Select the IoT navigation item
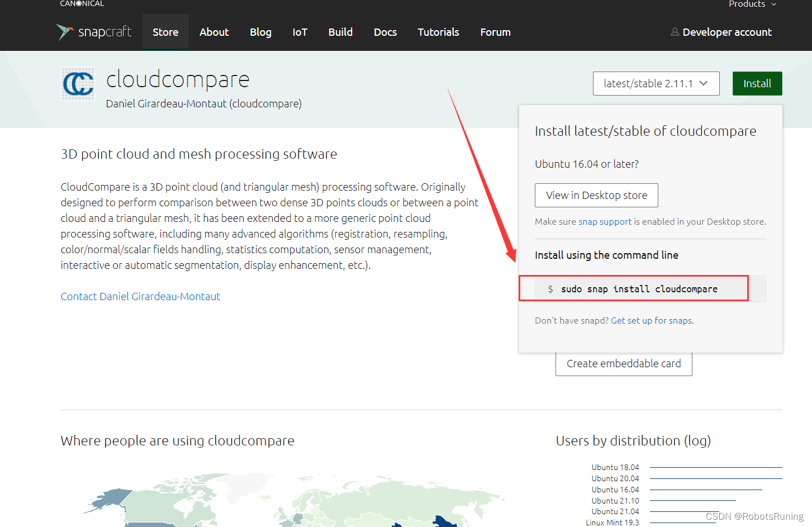 [300, 32]
